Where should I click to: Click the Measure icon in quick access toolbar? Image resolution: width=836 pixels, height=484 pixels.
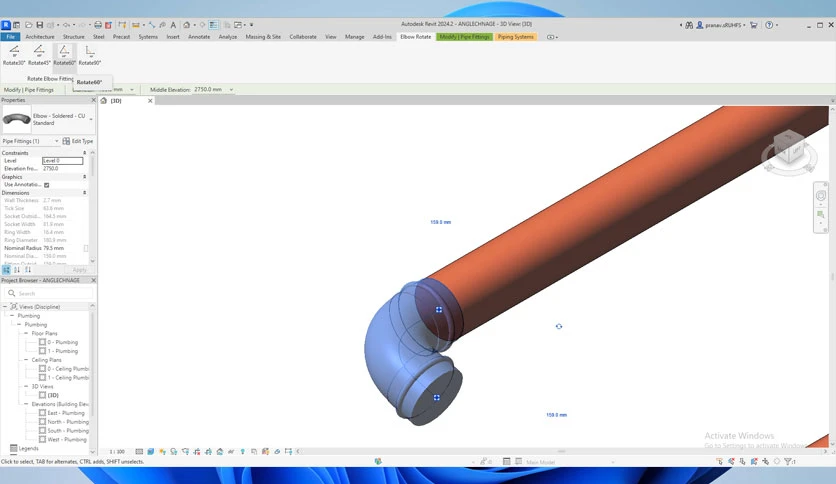[x=136, y=25]
